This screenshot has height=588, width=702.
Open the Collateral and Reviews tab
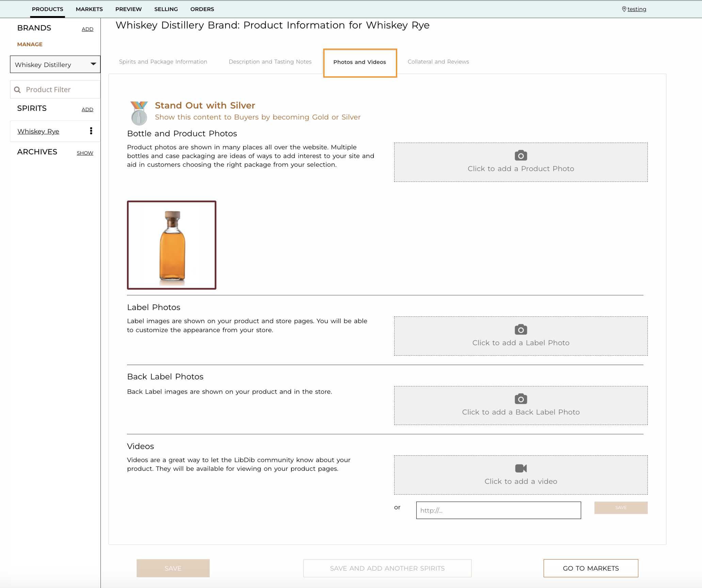pos(438,62)
